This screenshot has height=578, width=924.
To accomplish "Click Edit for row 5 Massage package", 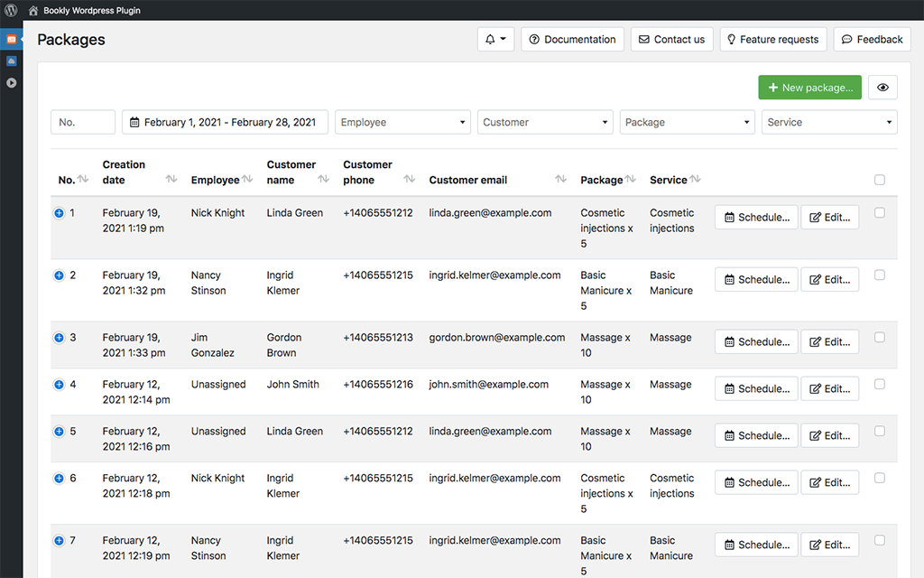I will pos(830,436).
